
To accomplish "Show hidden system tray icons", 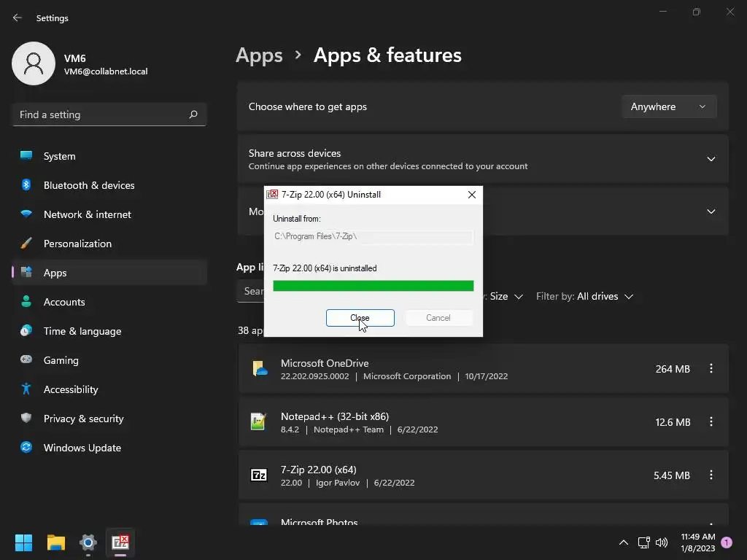I will [623, 542].
